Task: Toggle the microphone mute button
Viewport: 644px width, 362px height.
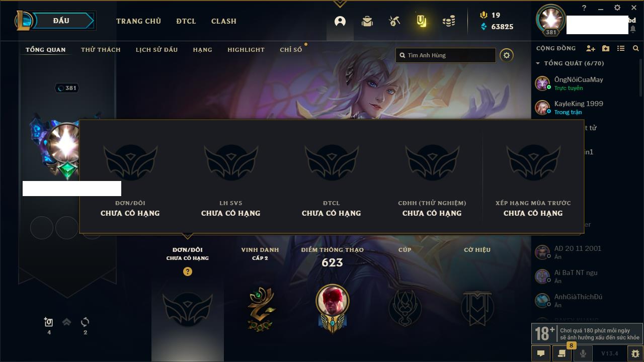Action: click(583, 353)
